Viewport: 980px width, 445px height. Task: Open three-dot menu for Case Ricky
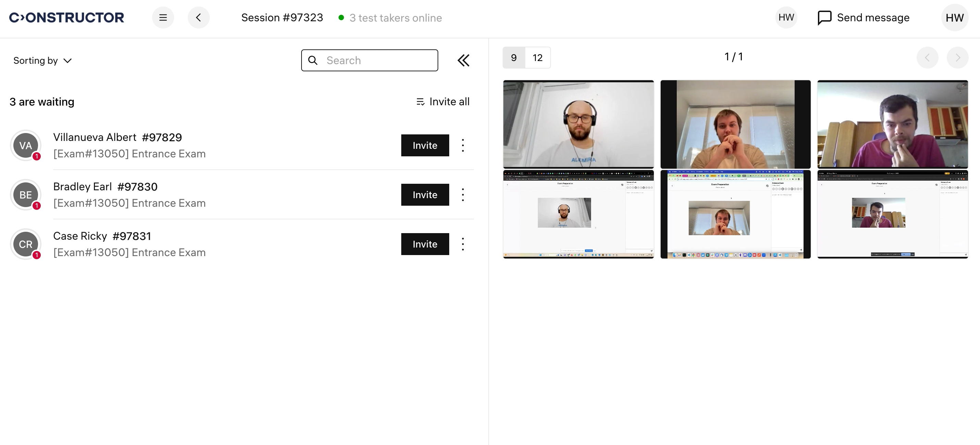click(x=463, y=244)
